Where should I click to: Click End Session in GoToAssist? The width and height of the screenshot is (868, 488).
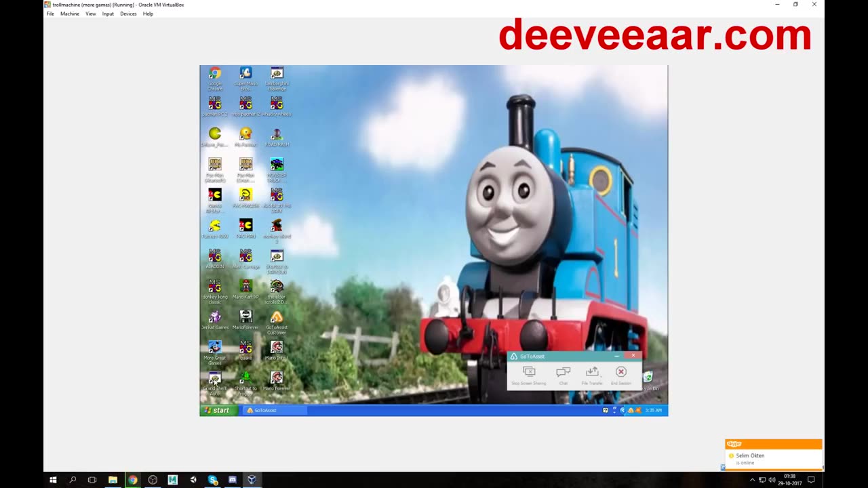click(x=620, y=375)
